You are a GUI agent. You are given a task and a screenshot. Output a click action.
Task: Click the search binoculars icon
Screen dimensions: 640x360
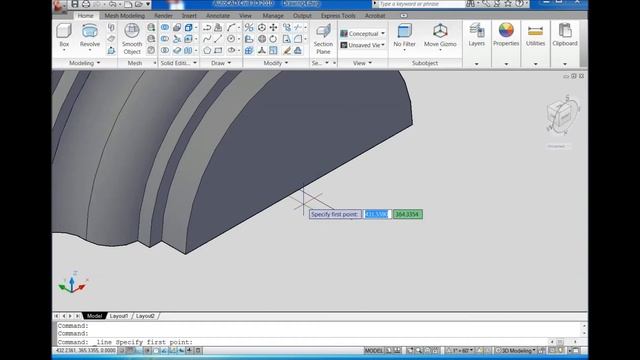pyautogui.click(x=470, y=4)
